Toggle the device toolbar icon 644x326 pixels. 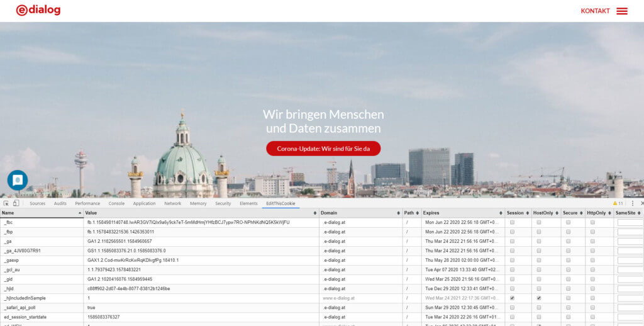(16, 203)
